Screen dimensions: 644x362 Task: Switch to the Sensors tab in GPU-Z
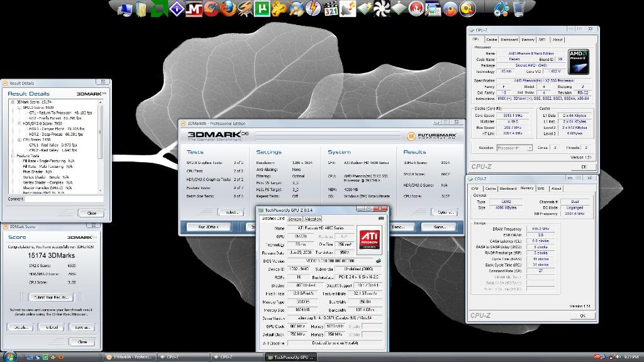click(x=294, y=219)
